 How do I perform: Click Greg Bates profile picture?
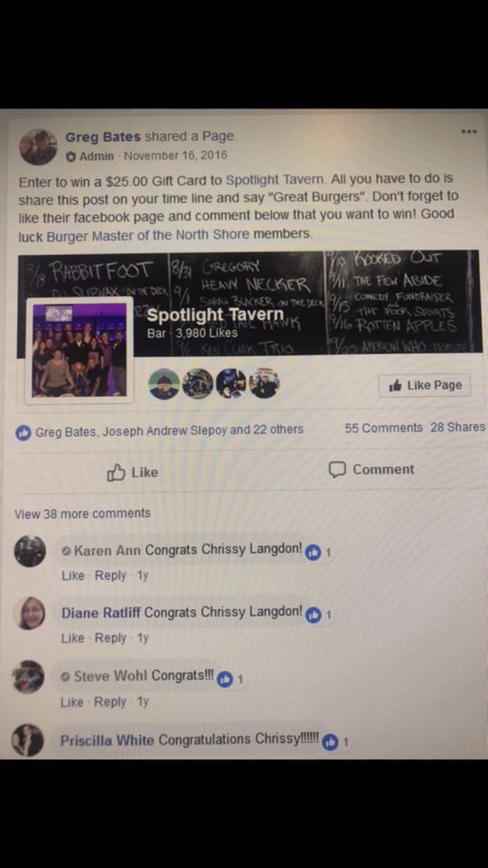[38, 146]
